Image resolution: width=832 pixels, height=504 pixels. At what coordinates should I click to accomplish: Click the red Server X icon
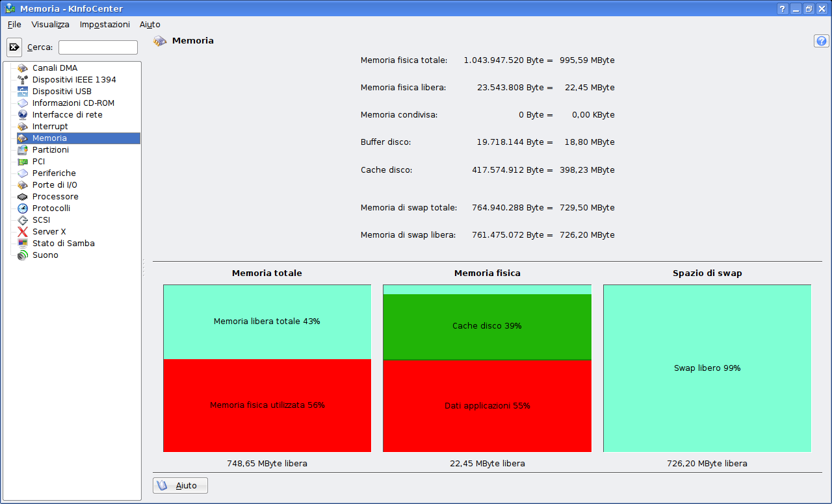(x=23, y=232)
